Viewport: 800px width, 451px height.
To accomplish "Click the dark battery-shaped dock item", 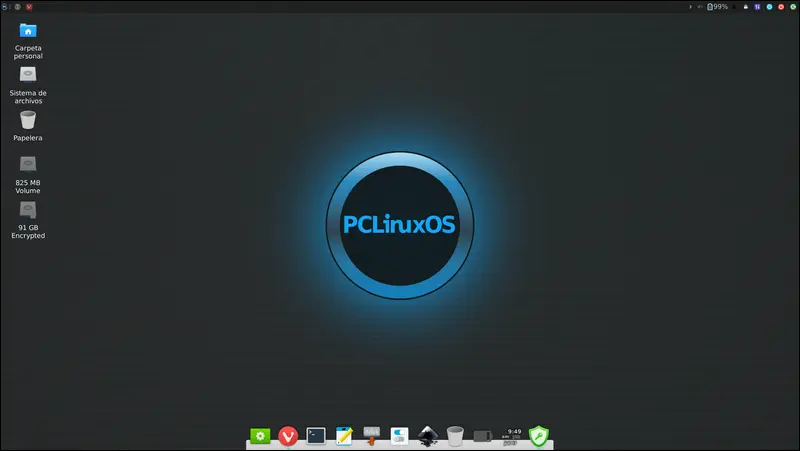I will pos(483,436).
